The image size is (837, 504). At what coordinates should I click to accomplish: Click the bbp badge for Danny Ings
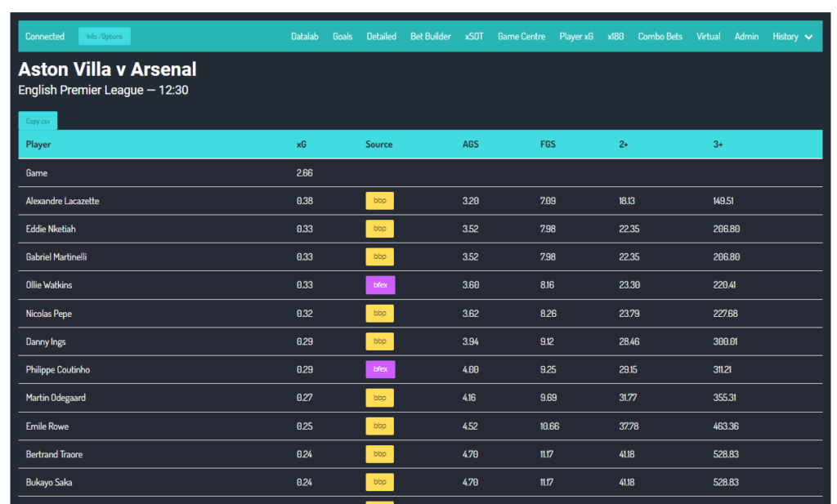coord(379,341)
